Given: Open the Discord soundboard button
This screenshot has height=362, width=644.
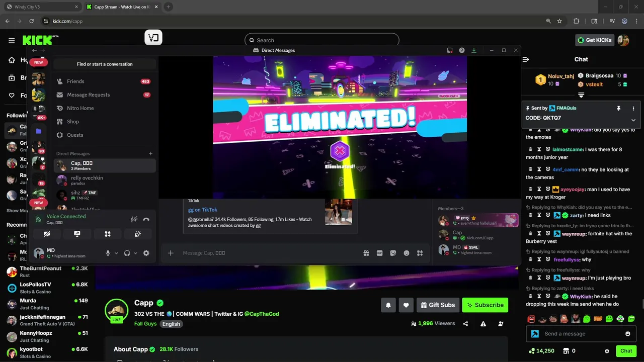Looking at the screenshot, I should (x=137, y=234).
